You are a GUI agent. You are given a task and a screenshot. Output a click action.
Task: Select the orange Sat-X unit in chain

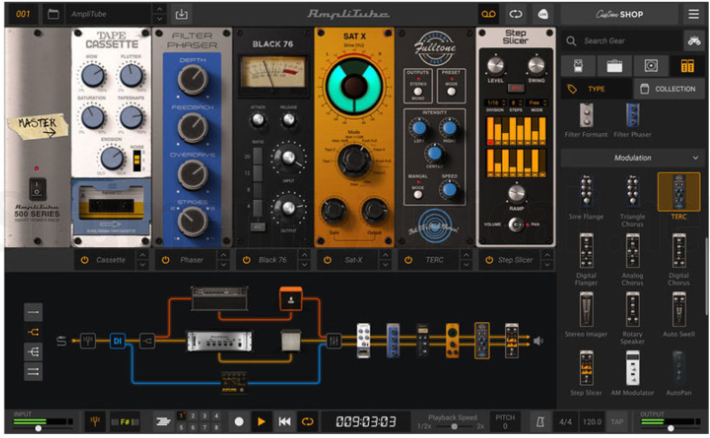coord(452,341)
